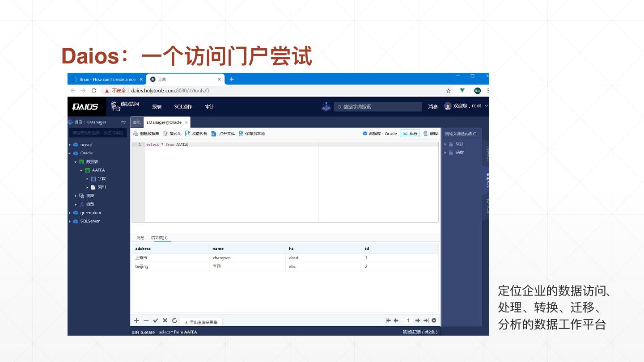
Task: Expand the mysql tree node
Action: [70, 145]
